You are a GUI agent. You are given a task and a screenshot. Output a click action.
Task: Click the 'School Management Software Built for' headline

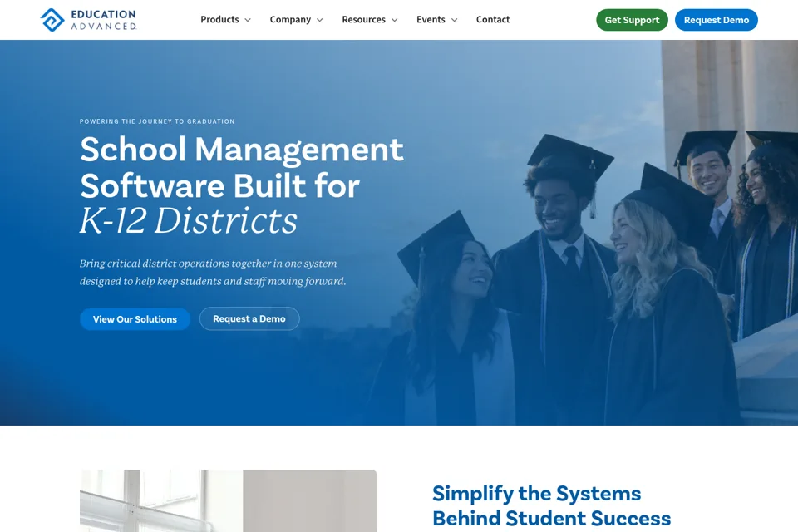(x=242, y=167)
